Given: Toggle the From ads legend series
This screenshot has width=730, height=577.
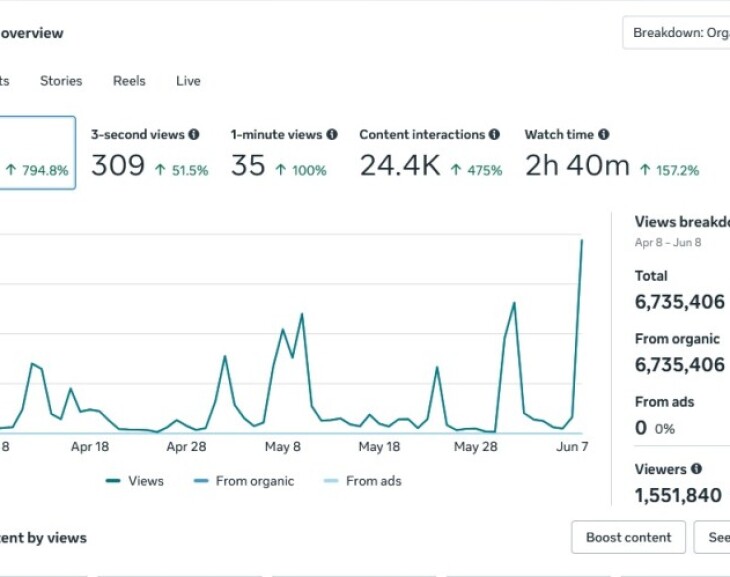Looking at the screenshot, I should point(363,481).
